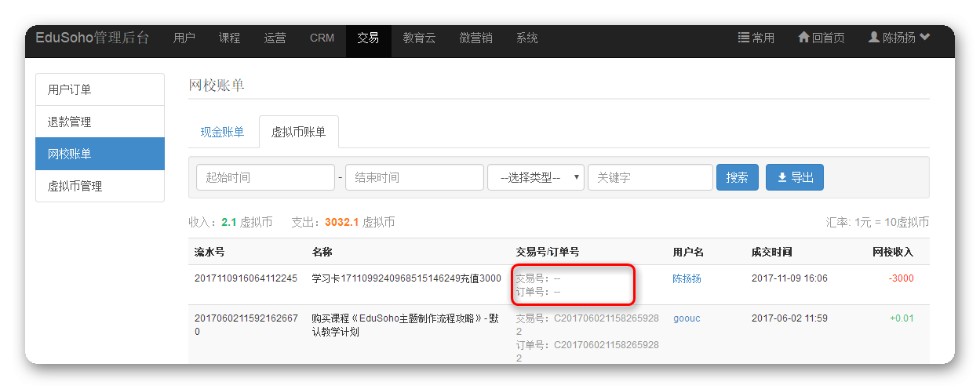Screen dimensions: 980x389
Task: Switch to the 现金账单 tab
Action: tap(222, 132)
